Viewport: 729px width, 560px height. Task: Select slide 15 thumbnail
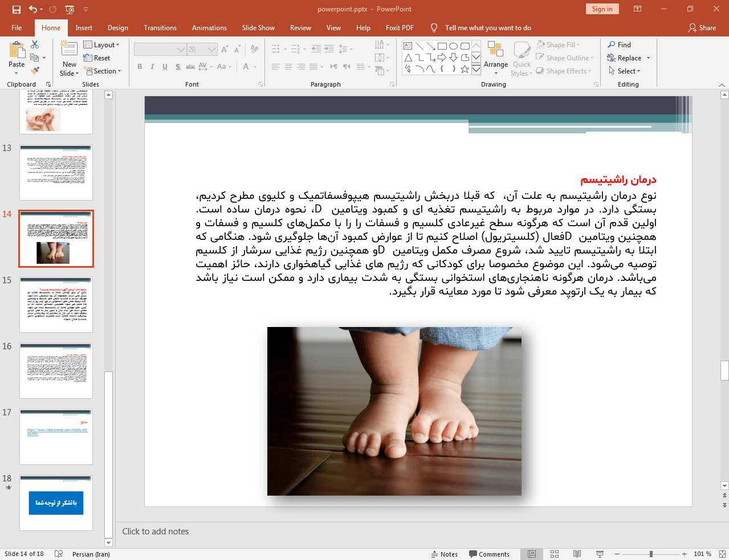click(56, 305)
